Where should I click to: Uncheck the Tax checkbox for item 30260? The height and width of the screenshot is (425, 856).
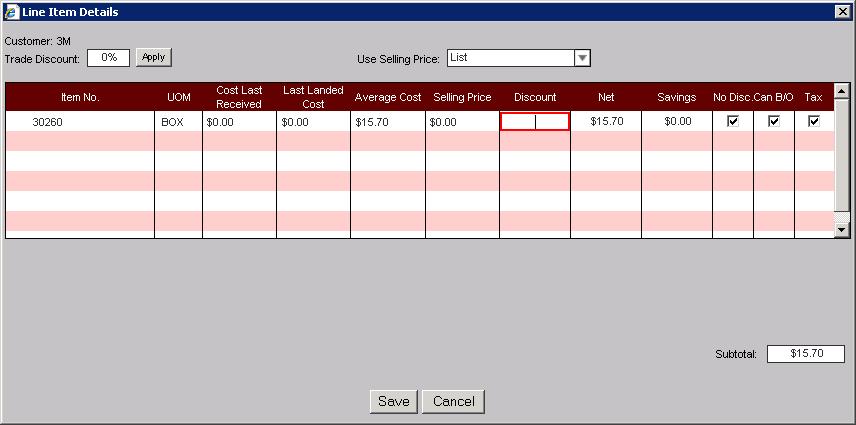tap(814, 121)
